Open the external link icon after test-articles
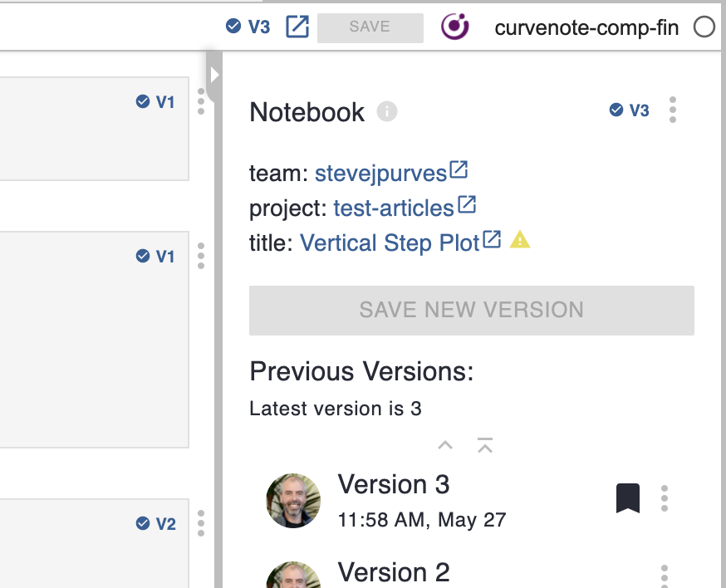The height and width of the screenshot is (588, 726). 467,204
